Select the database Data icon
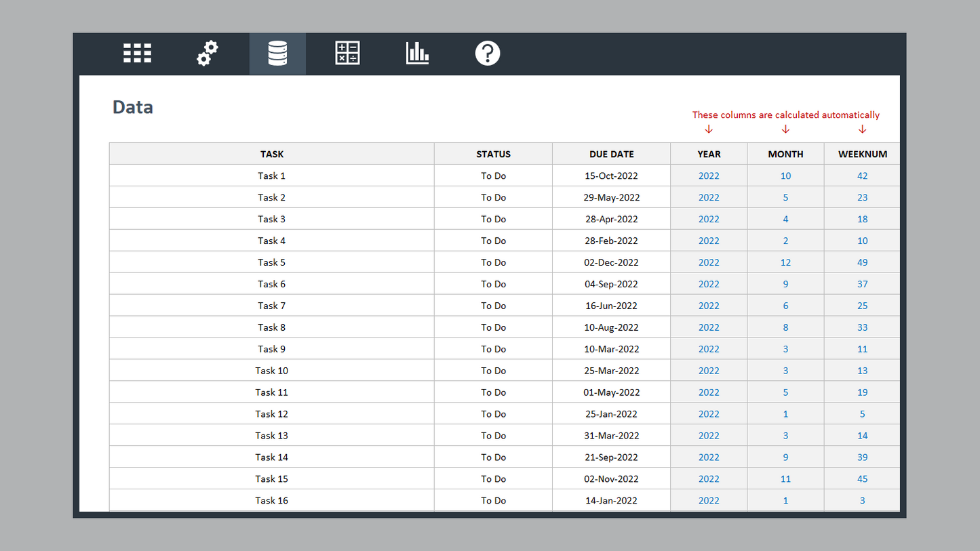 pyautogui.click(x=277, y=54)
